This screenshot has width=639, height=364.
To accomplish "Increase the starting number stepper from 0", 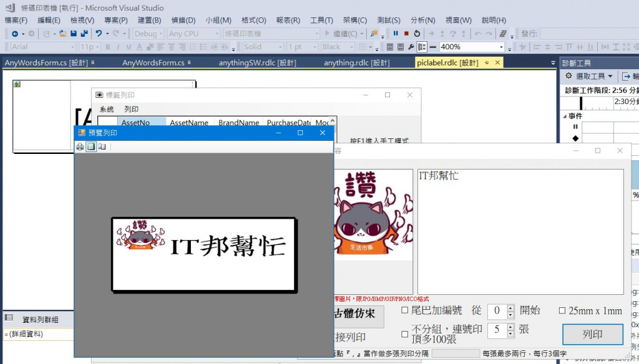I will pos(510,308).
